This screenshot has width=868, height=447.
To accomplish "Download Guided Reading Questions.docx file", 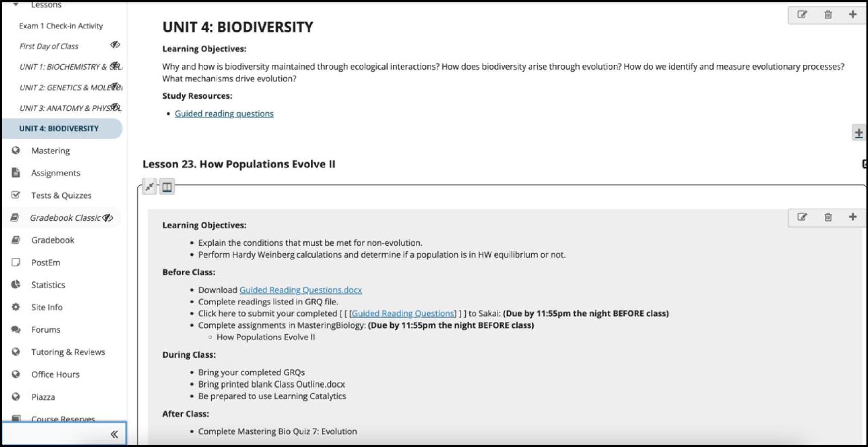I will [x=300, y=290].
